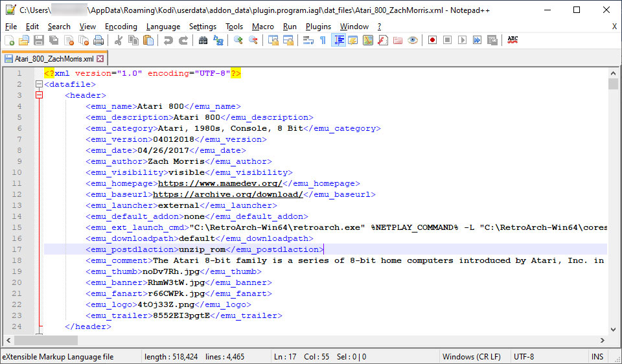
Task: Zoom out on the text
Action: pyautogui.click(x=253, y=40)
